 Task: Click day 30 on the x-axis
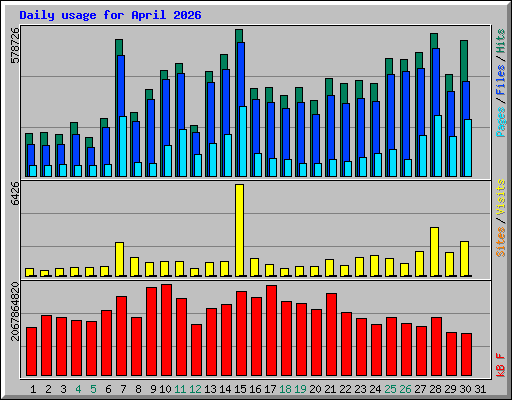pos(465,389)
